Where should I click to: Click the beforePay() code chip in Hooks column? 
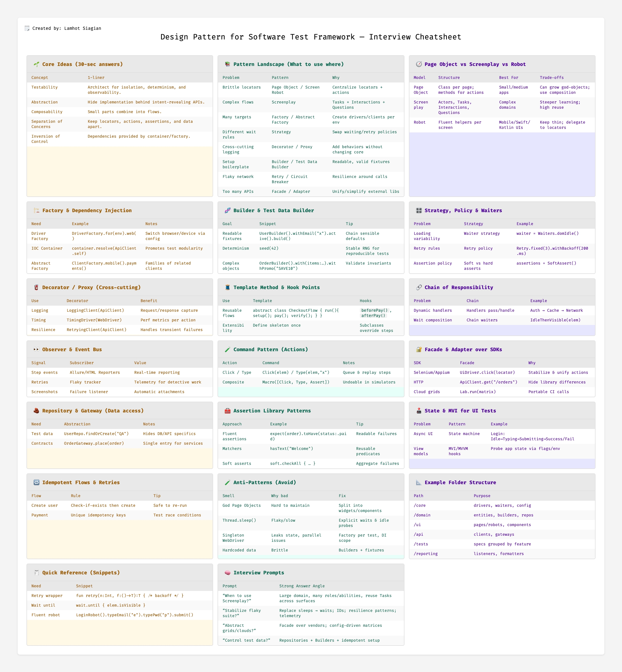tap(374, 310)
